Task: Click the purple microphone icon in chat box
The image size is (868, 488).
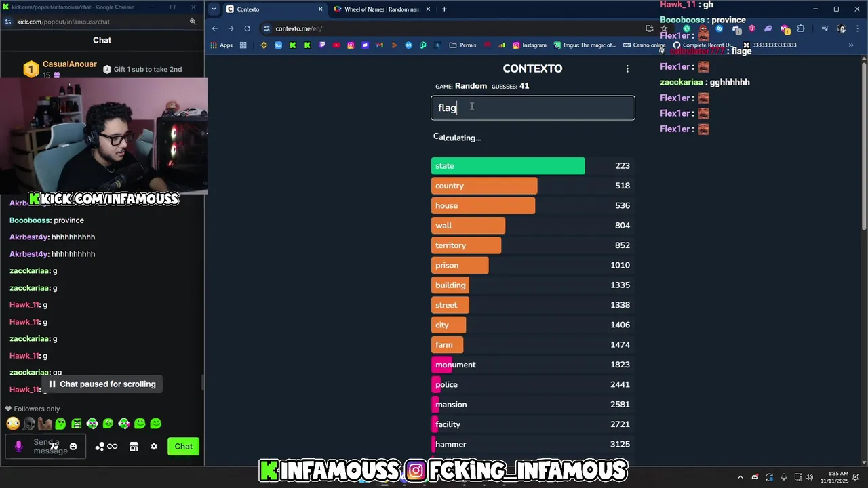Action: point(18,447)
